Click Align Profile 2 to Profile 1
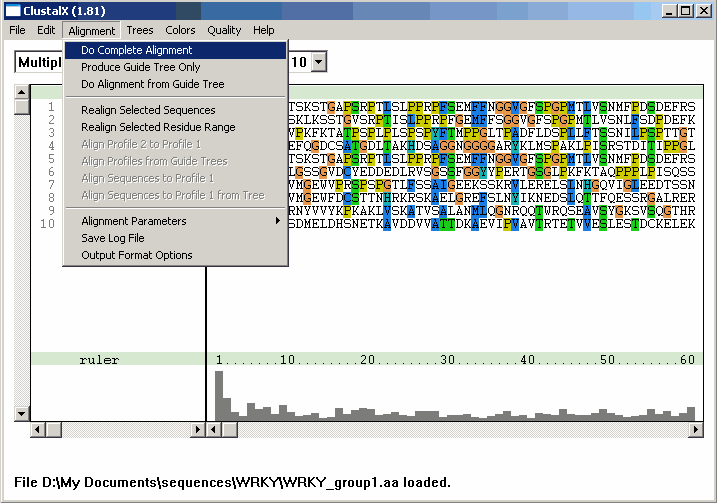 pos(176,144)
